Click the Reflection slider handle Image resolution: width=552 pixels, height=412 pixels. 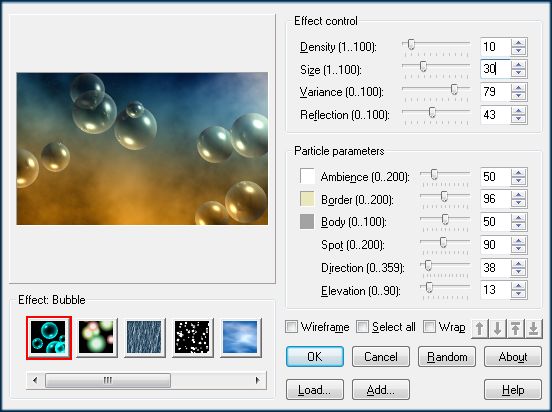(432, 112)
